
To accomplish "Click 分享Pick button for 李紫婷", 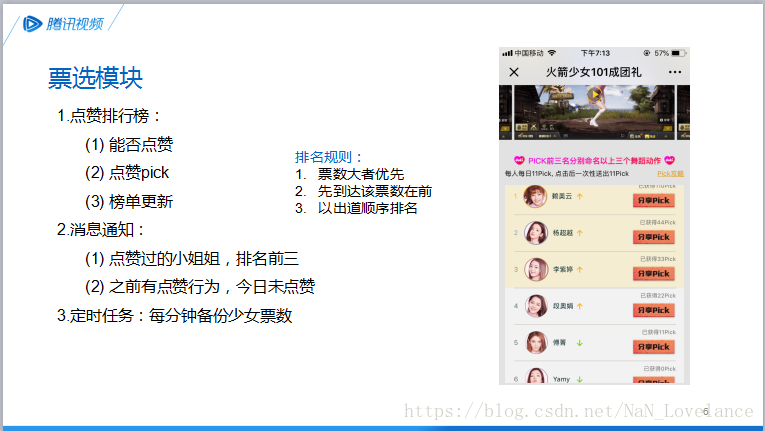I will [654, 273].
